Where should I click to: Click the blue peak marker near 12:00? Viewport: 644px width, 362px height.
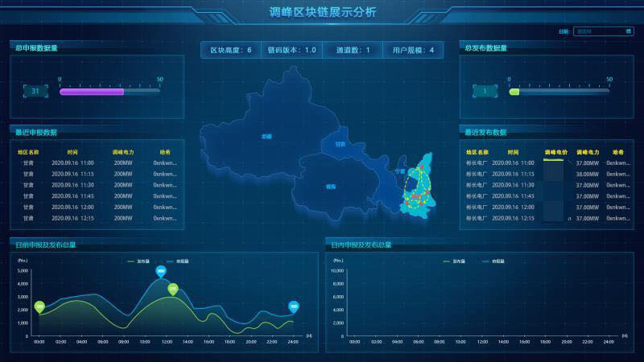point(161,271)
